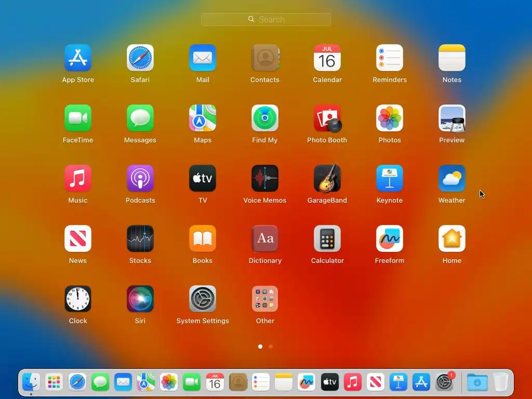Open Trash in the Dock
This screenshot has width=532, height=399.
[501, 382]
